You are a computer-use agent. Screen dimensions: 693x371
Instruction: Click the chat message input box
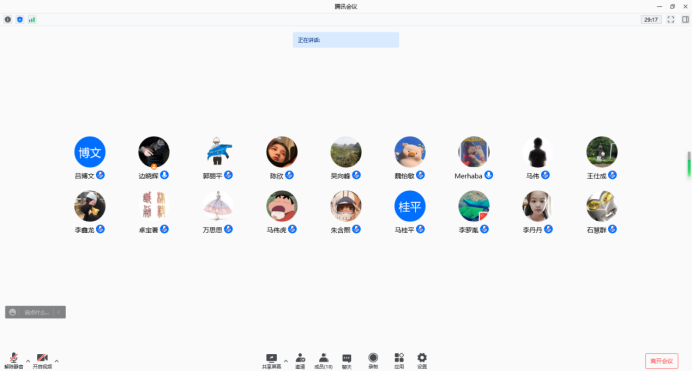[x=35, y=312]
